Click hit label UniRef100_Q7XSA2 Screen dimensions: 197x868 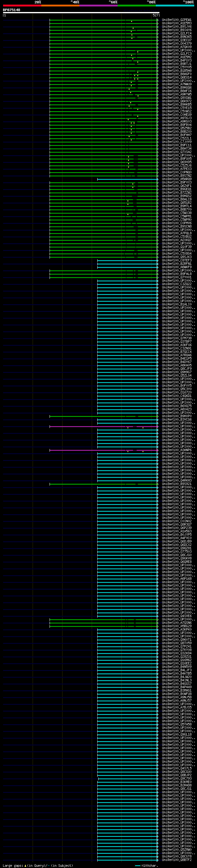tap(176, 152)
